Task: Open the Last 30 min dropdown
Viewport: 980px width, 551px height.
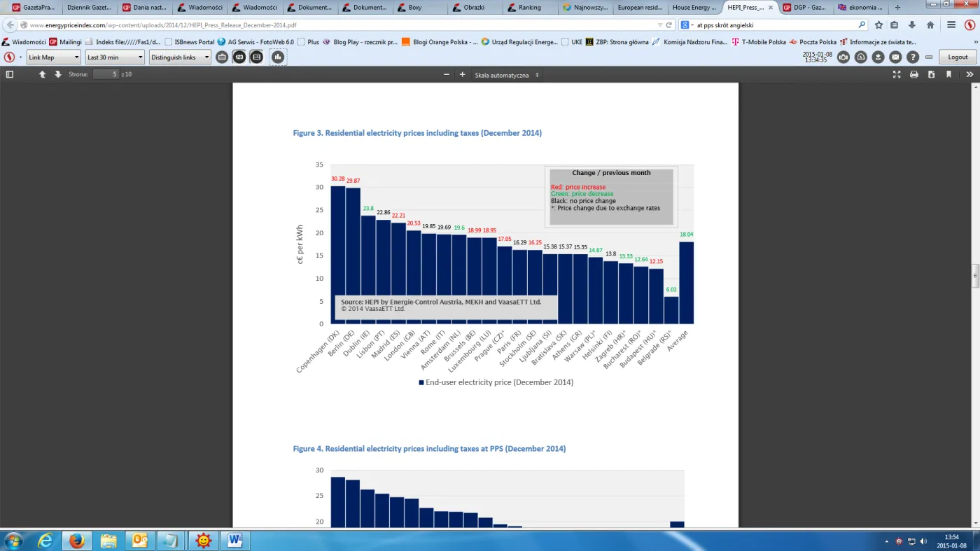Action: click(115, 57)
